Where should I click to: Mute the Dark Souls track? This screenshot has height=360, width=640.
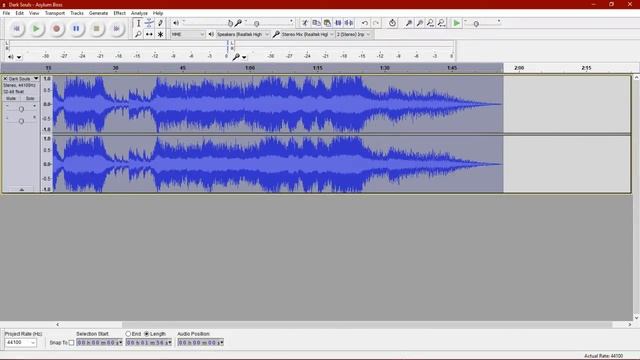(11, 98)
